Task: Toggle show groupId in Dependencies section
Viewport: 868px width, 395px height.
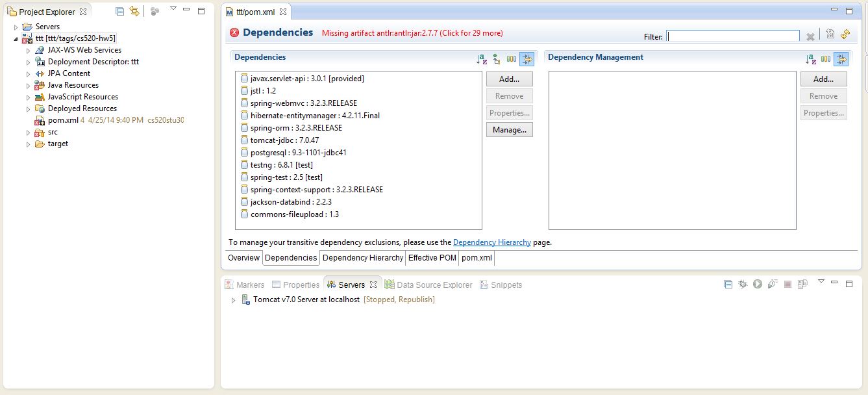Action: (x=512, y=59)
